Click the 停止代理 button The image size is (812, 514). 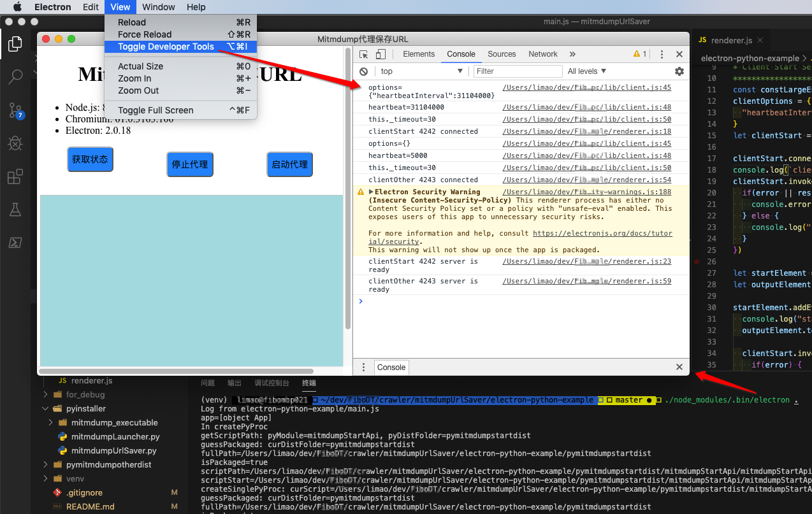tap(190, 164)
